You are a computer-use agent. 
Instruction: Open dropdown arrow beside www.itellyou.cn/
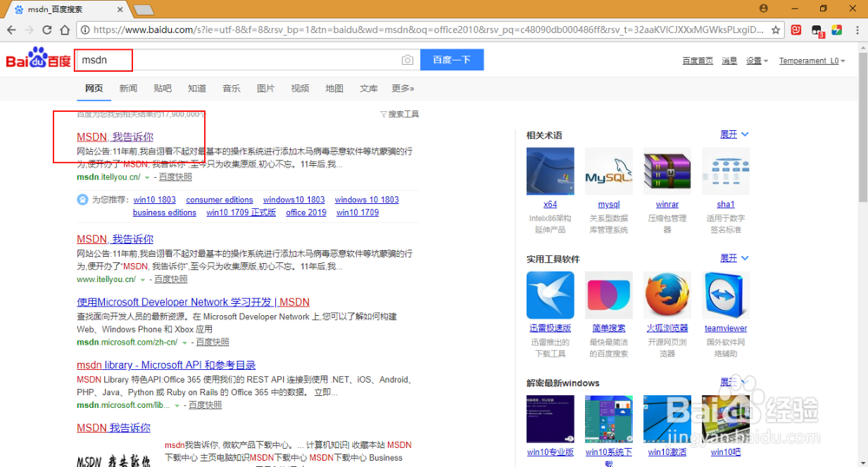point(143,280)
